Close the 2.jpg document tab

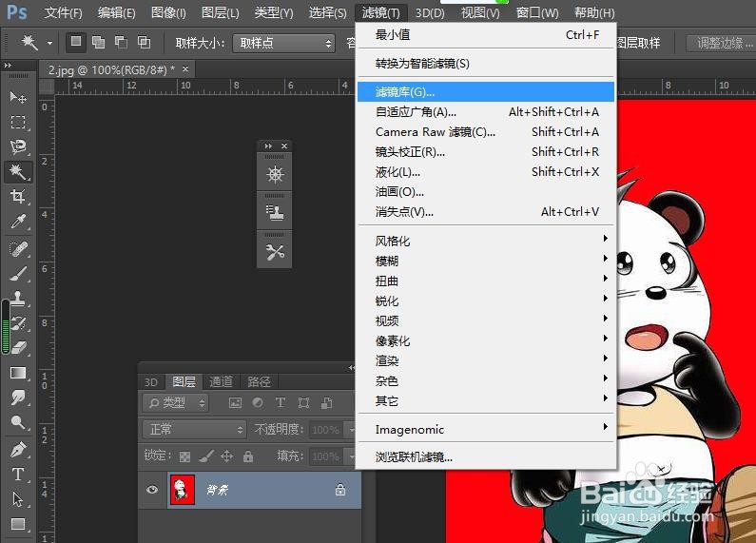pos(185,69)
